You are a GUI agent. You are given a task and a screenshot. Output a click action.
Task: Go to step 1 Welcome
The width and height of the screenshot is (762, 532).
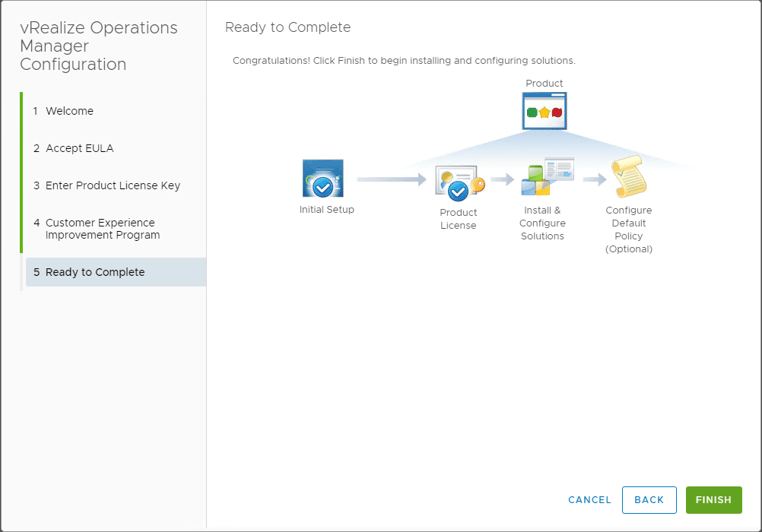[69, 111]
